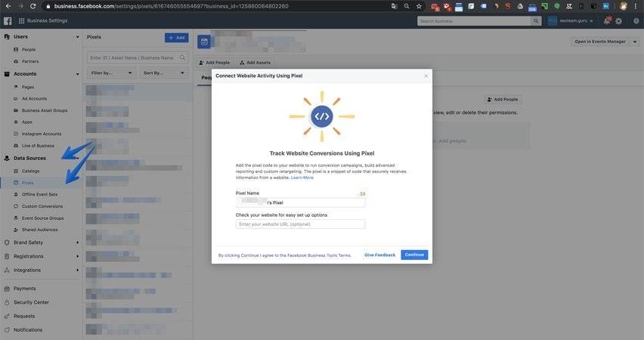Open the notifications bell icon

point(606,21)
